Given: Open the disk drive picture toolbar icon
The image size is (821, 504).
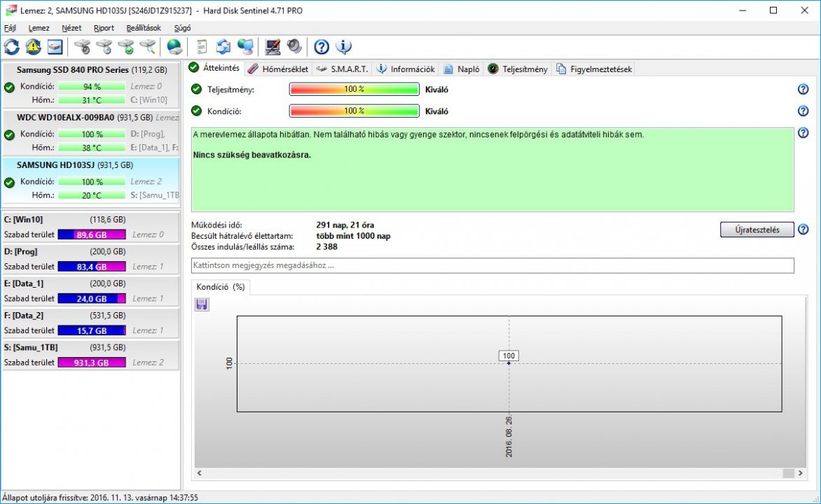Looking at the screenshot, I should pyautogui.click(x=55, y=47).
